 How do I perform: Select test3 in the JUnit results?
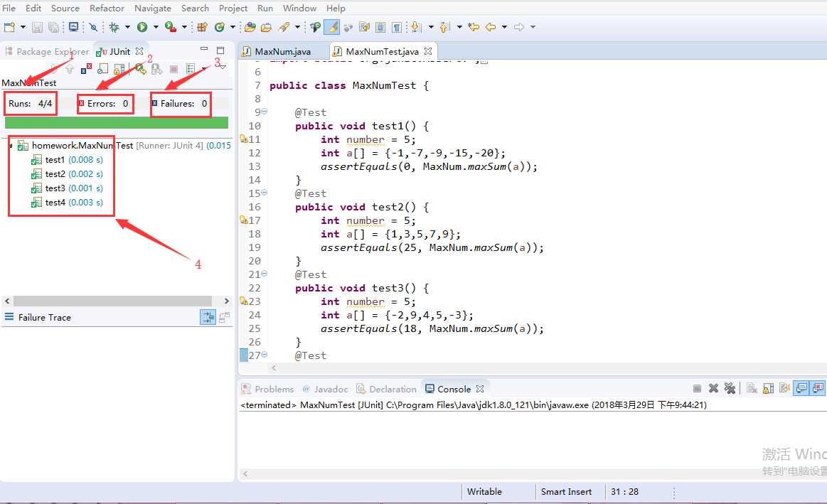click(x=67, y=188)
